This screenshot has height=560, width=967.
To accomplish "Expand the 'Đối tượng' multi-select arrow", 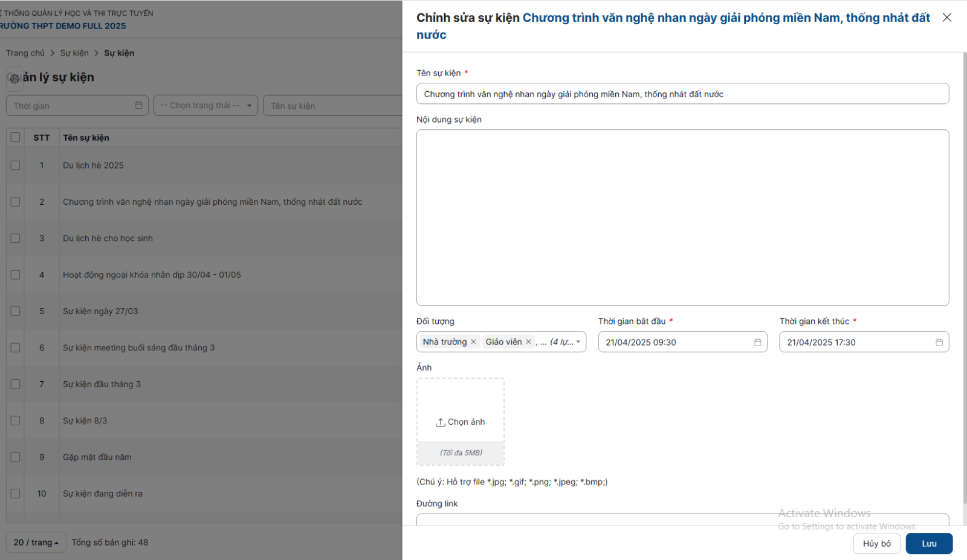I will point(578,342).
